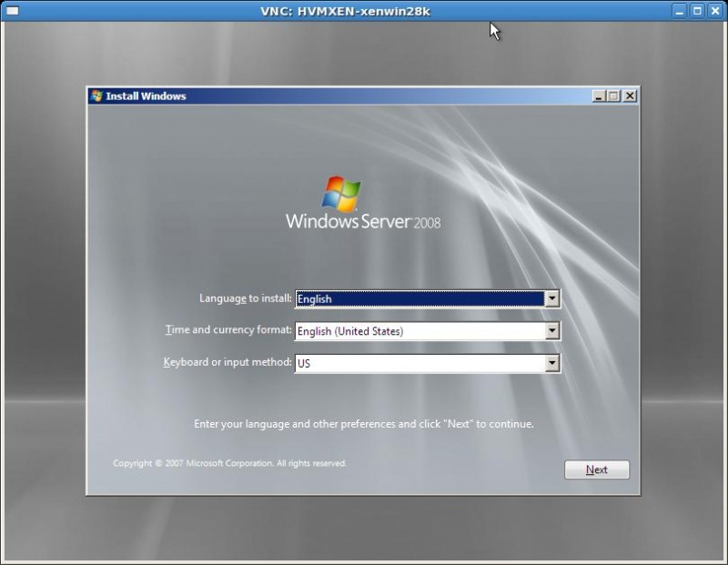Click the Install Windows dialog maximize button
Viewport: 728px width, 565px height.
click(x=613, y=96)
